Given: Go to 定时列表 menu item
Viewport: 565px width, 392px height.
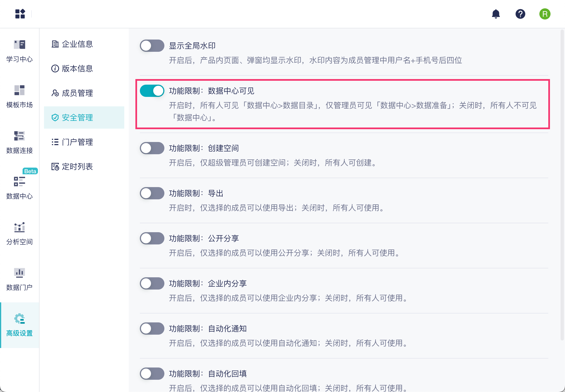Looking at the screenshot, I should click(x=77, y=166).
